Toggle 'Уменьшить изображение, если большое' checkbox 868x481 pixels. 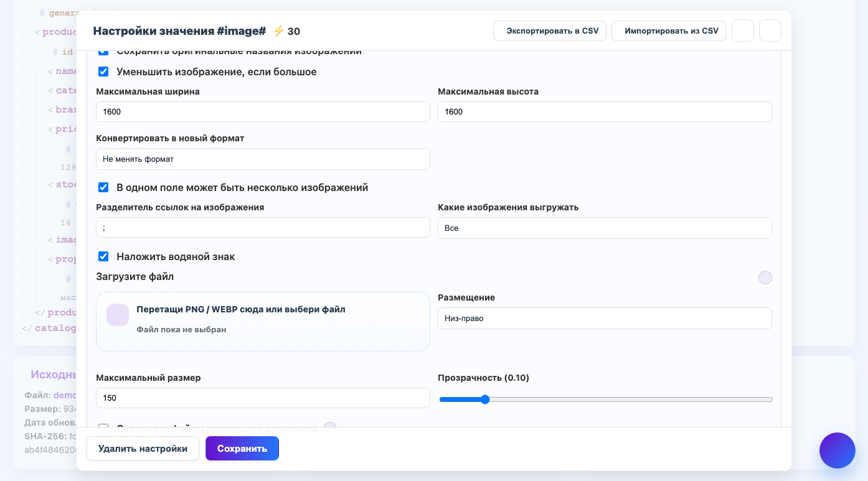click(103, 72)
